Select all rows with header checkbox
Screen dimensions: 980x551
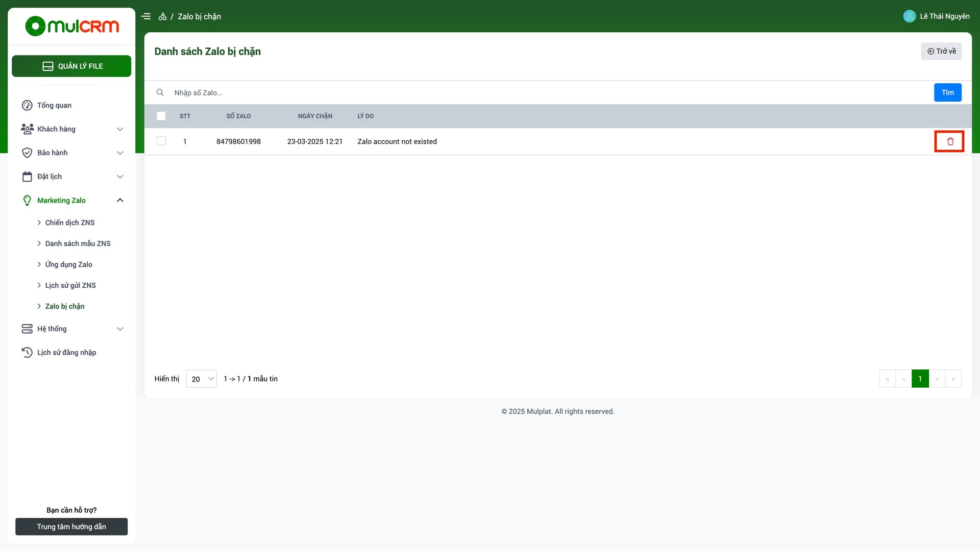[161, 116]
